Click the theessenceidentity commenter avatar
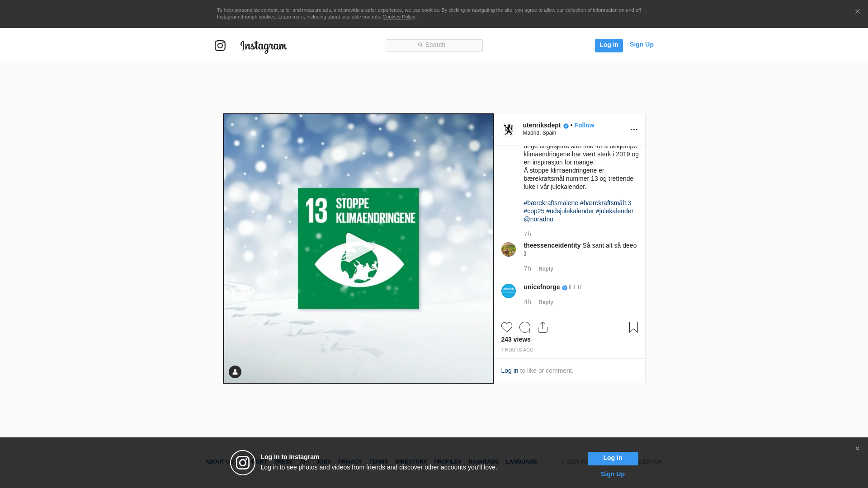This screenshot has width=868, height=488. (x=509, y=249)
